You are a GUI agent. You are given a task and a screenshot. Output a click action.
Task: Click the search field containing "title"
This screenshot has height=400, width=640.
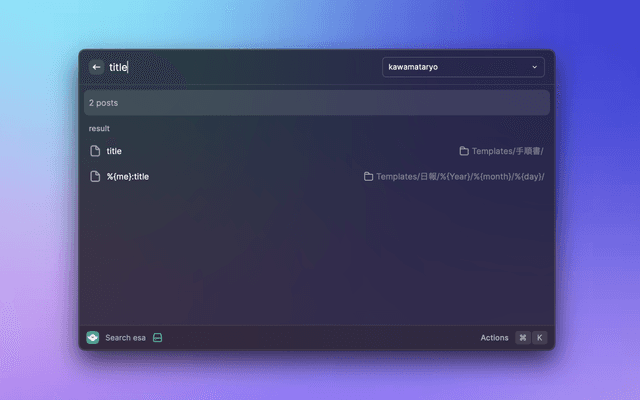click(x=240, y=67)
